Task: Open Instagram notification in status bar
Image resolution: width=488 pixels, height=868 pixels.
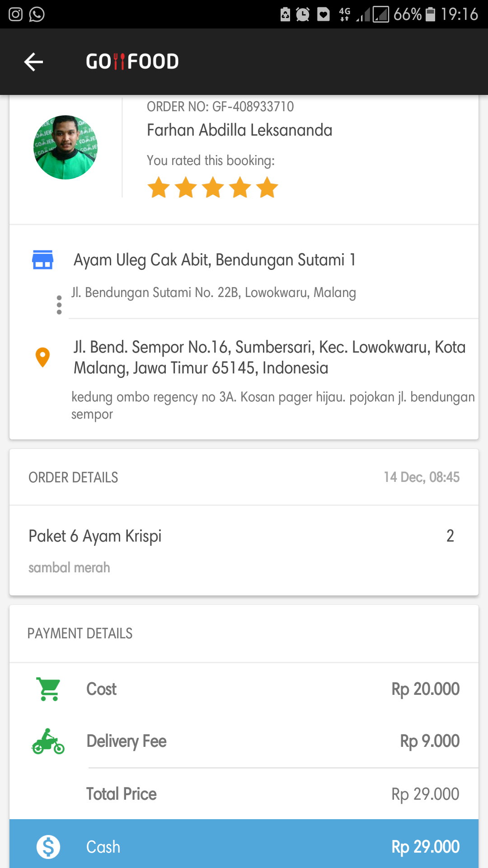Action: tap(15, 14)
